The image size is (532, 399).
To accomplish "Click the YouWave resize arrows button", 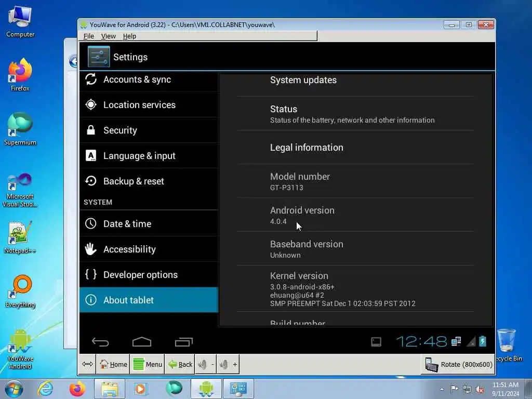I will point(87,364).
